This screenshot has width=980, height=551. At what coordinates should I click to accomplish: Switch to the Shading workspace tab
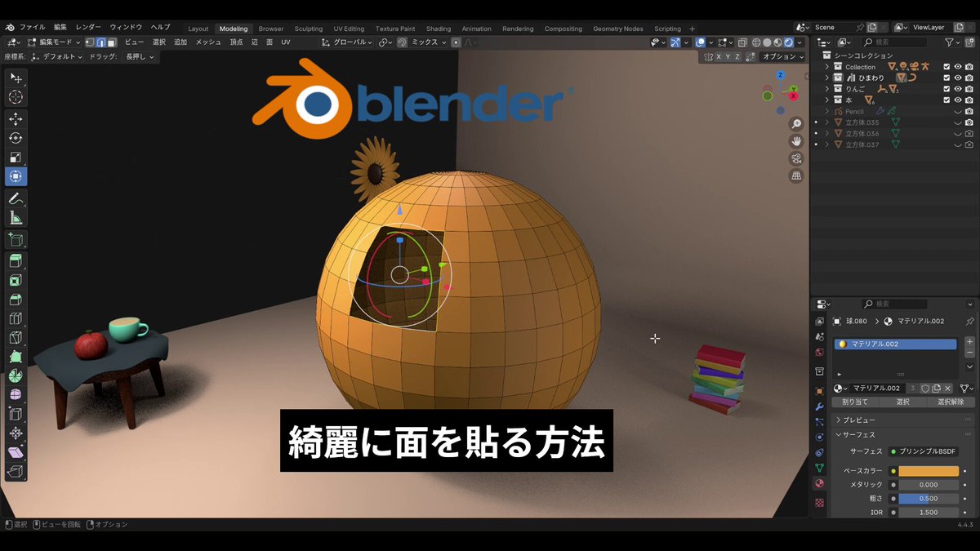pyautogui.click(x=439, y=29)
